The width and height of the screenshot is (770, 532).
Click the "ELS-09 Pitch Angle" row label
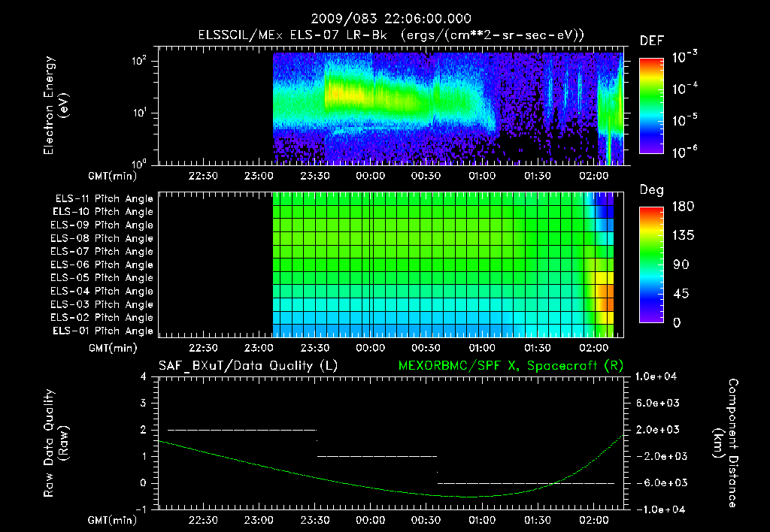(x=102, y=225)
